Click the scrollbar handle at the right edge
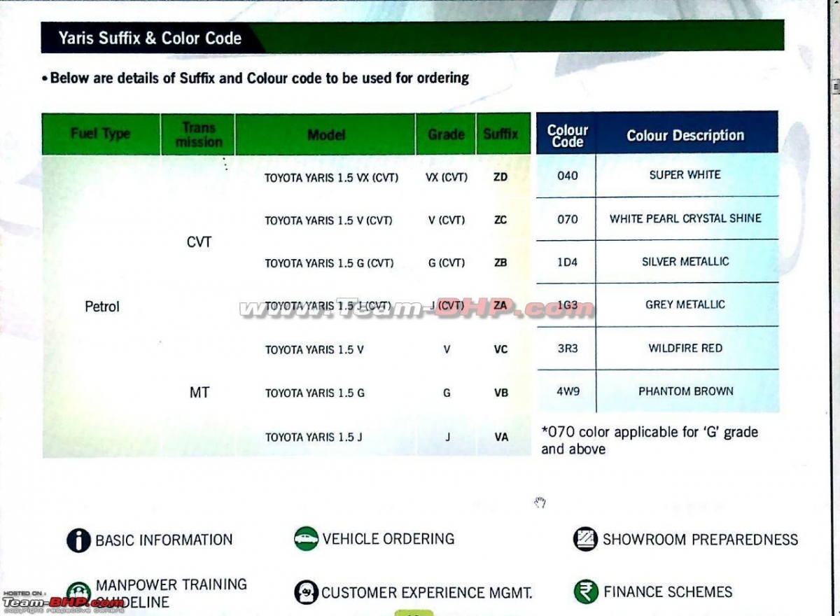 [835, 86]
